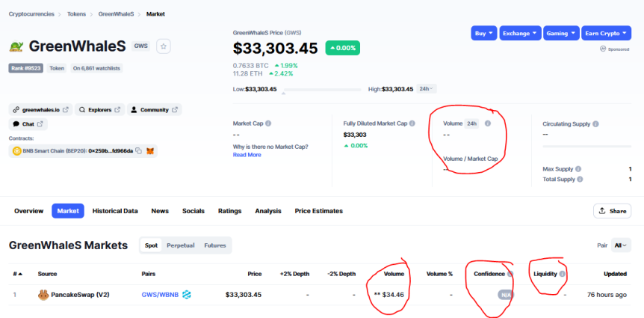Select the Perpetual markets toggle
Screen dimensions: 644x318
180,245
